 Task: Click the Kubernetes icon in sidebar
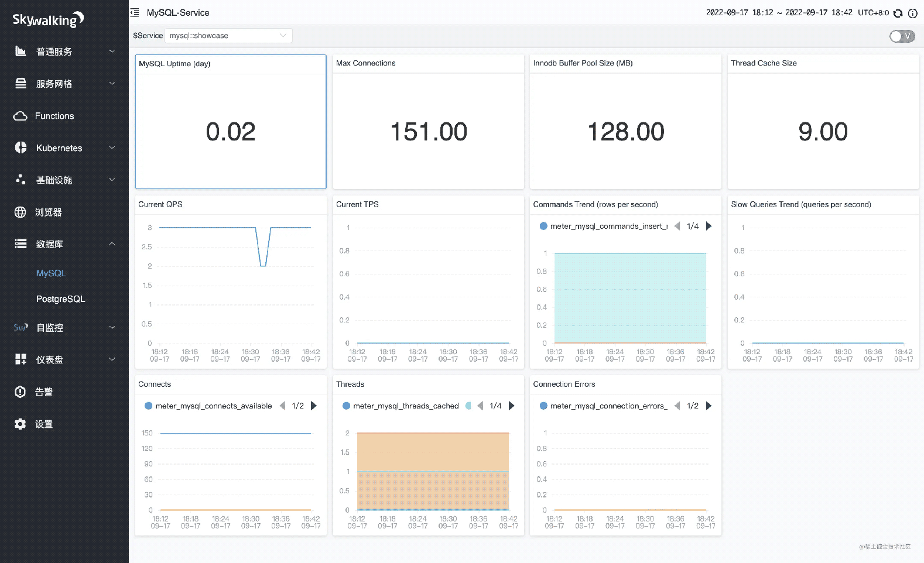click(20, 147)
